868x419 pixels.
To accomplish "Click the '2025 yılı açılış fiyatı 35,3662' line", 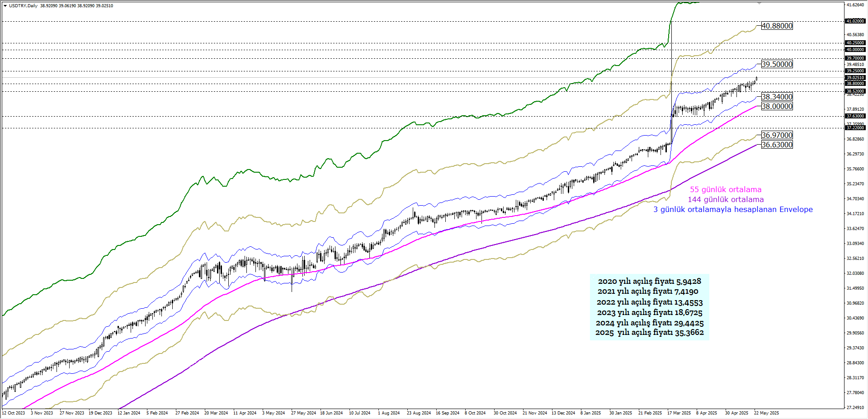I will (650, 333).
